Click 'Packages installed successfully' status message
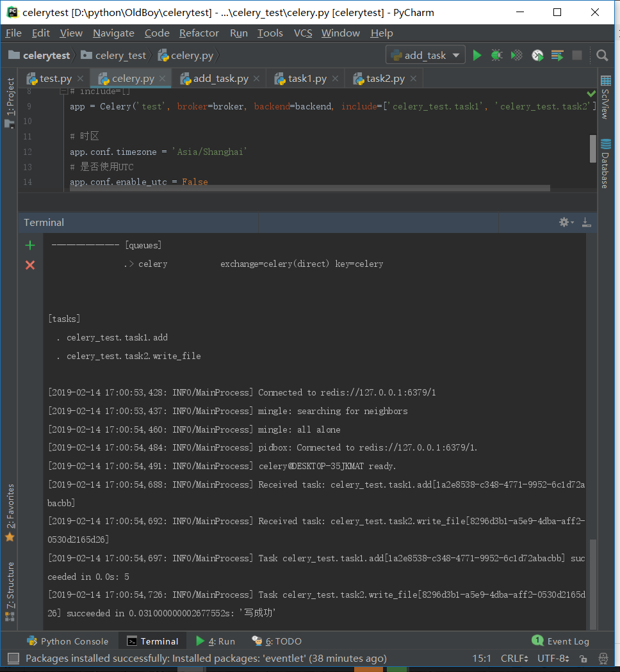This screenshot has width=620, height=672. click(x=206, y=659)
